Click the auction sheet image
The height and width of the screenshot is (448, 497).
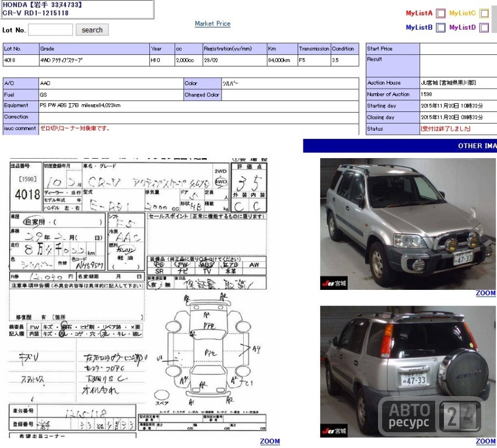click(x=138, y=297)
